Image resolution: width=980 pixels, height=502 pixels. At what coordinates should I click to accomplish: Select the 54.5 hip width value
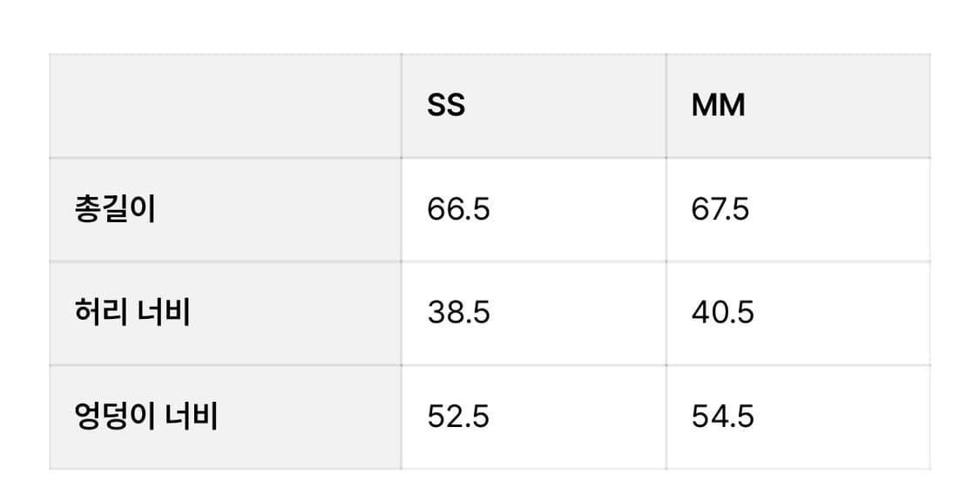point(722,417)
